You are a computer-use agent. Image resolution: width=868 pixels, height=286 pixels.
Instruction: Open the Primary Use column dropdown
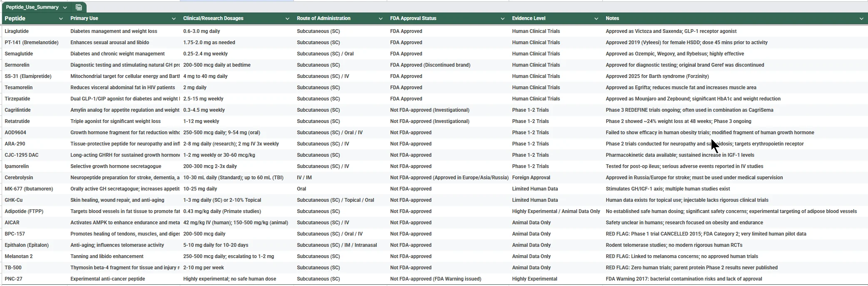pos(174,19)
